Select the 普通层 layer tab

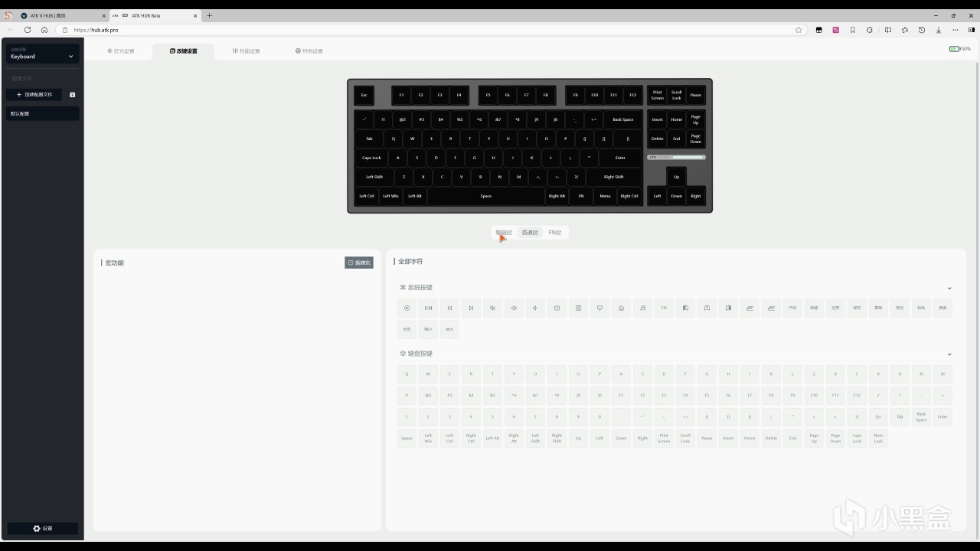click(530, 233)
